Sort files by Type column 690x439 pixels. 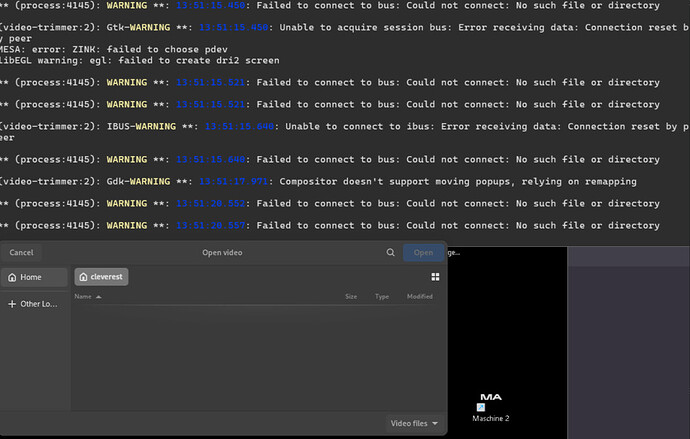pos(382,296)
